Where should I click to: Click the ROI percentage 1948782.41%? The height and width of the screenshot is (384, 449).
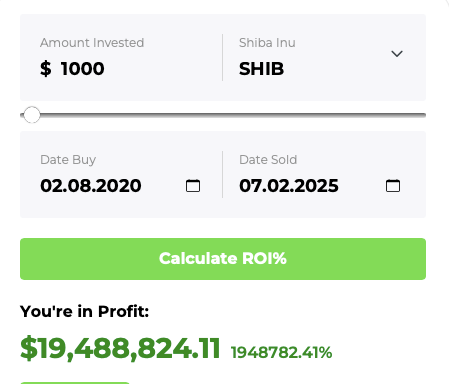pyautogui.click(x=282, y=352)
